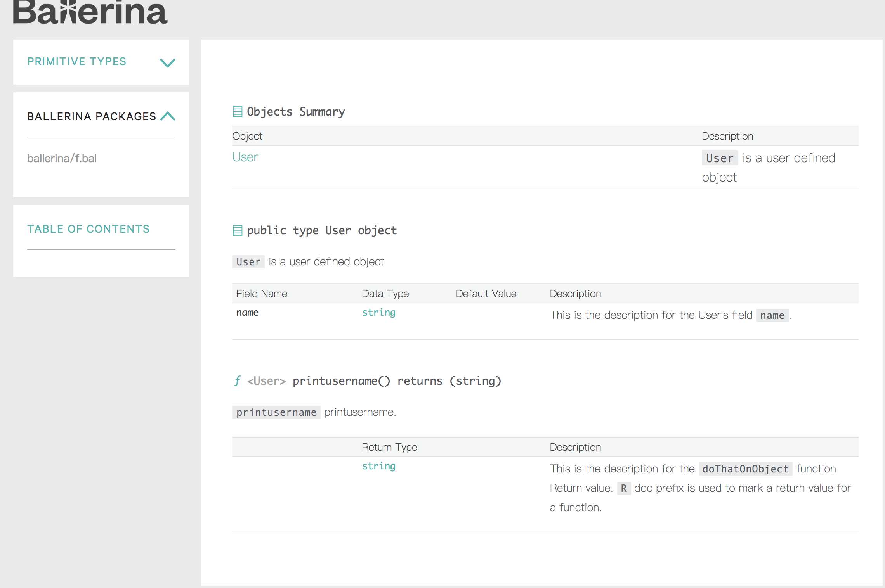This screenshot has width=885, height=588.
Task: Open TABLE OF CONTENTS section
Action: click(88, 229)
